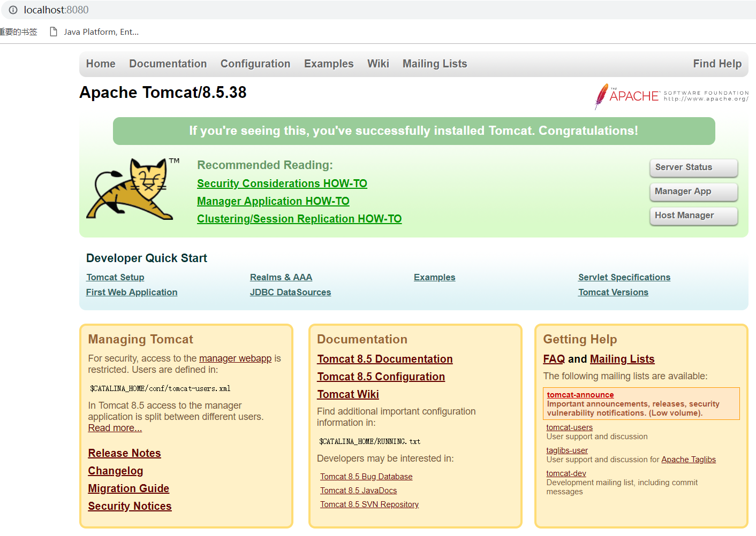Viewport: 756px width, 536px height.
Task: Click the Recommended Reading: heading
Action: point(265,165)
